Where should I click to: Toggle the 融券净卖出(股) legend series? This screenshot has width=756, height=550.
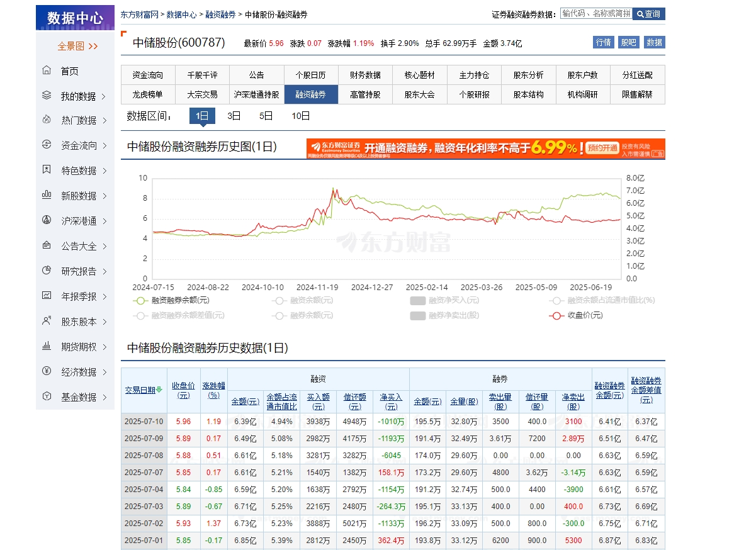coord(444,315)
